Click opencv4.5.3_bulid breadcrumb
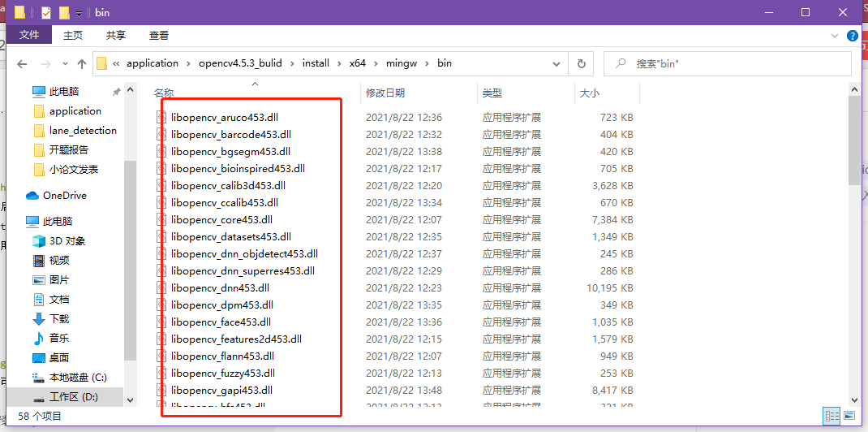Image resolution: width=868 pixels, height=432 pixels. (x=240, y=63)
